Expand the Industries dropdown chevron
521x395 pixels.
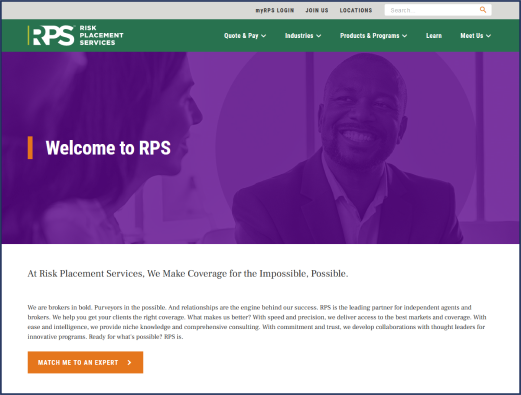coord(319,36)
